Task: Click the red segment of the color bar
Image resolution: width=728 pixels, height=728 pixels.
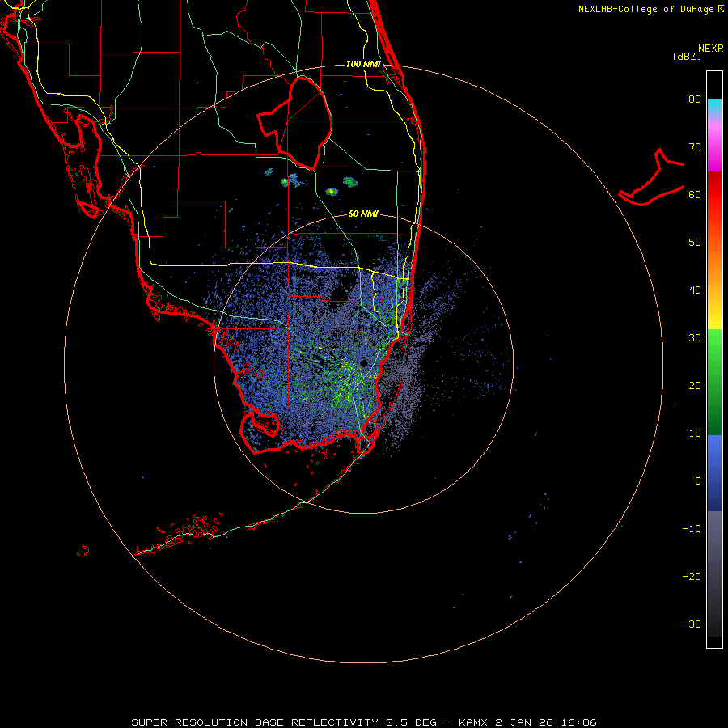Action: [714, 195]
